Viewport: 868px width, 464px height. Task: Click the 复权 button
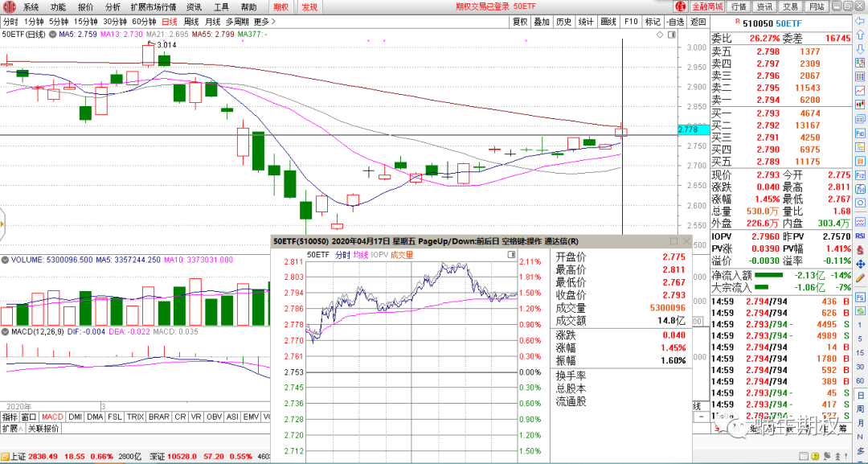click(520, 22)
